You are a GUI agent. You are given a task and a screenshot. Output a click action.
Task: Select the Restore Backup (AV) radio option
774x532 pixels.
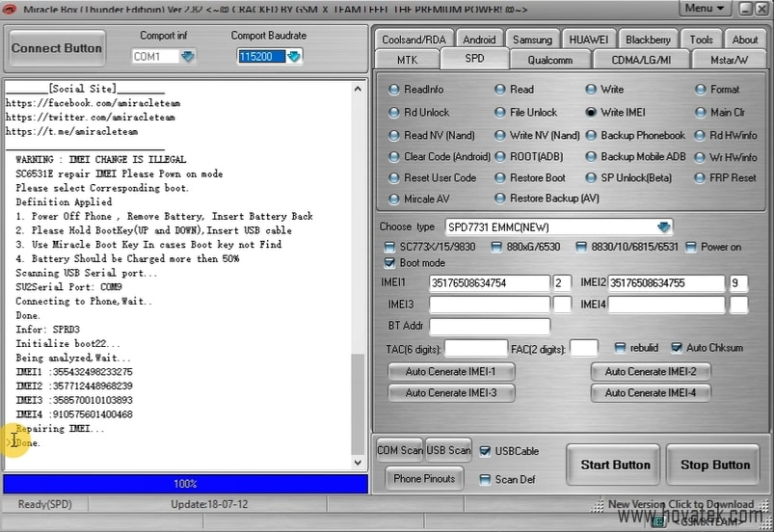tap(500, 199)
